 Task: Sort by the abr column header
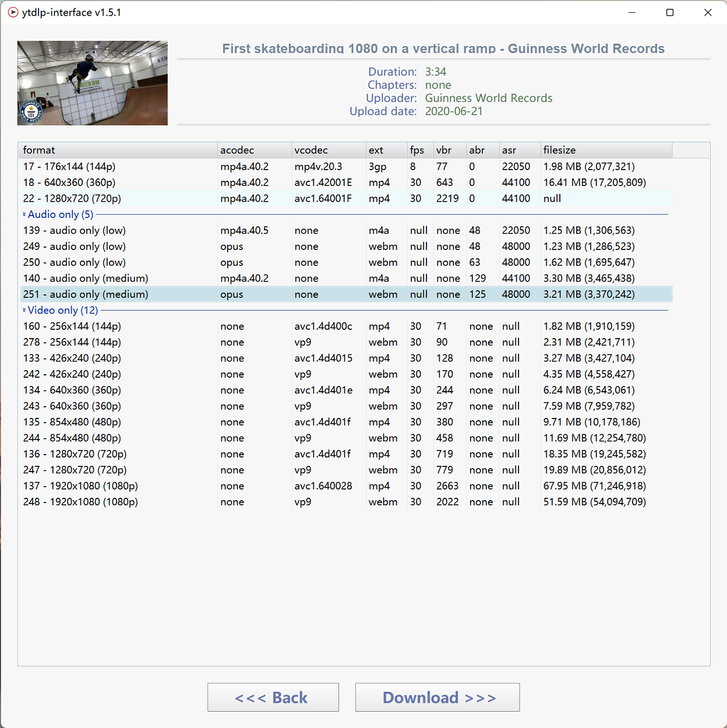(x=483, y=150)
